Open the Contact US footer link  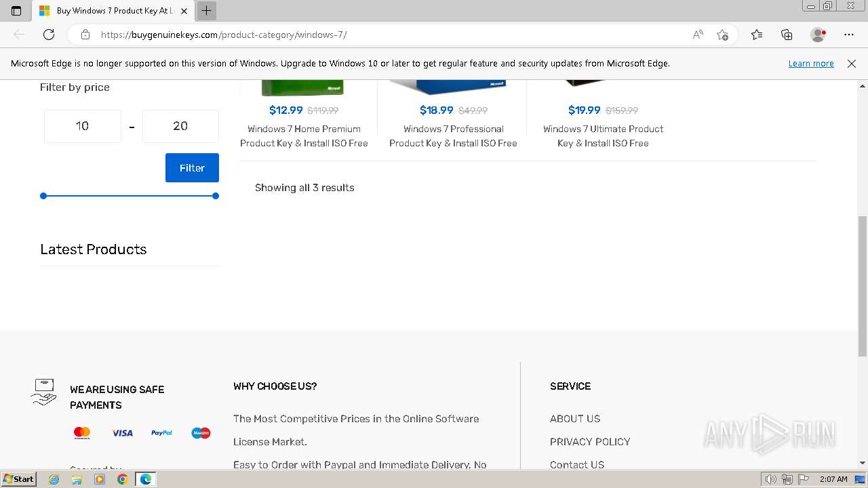point(577,465)
